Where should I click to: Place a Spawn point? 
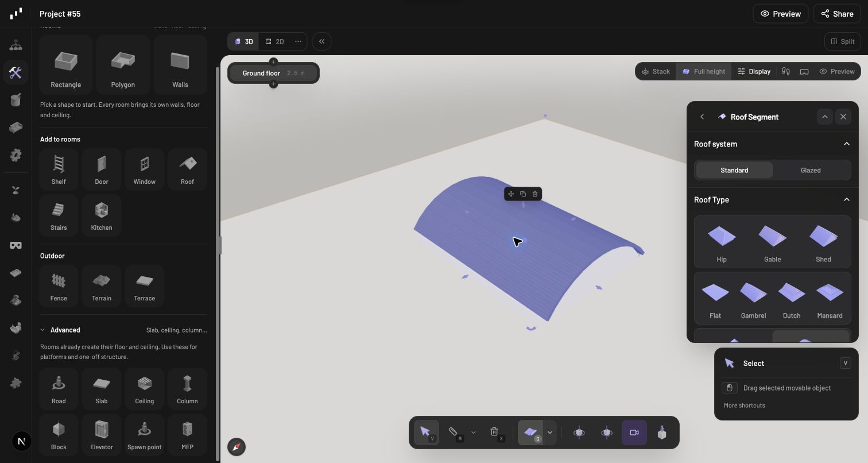145,434
